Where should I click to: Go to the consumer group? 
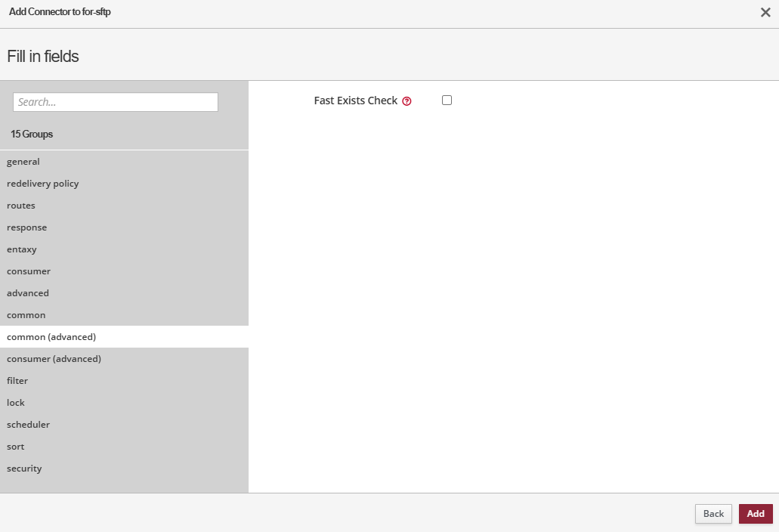[x=29, y=271]
